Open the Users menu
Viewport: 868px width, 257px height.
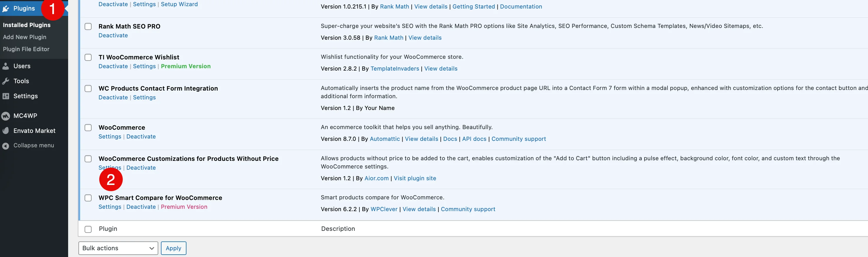click(22, 66)
